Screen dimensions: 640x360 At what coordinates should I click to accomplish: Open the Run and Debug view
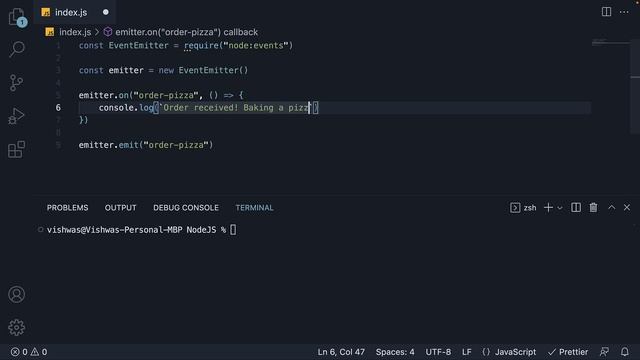coord(16,116)
